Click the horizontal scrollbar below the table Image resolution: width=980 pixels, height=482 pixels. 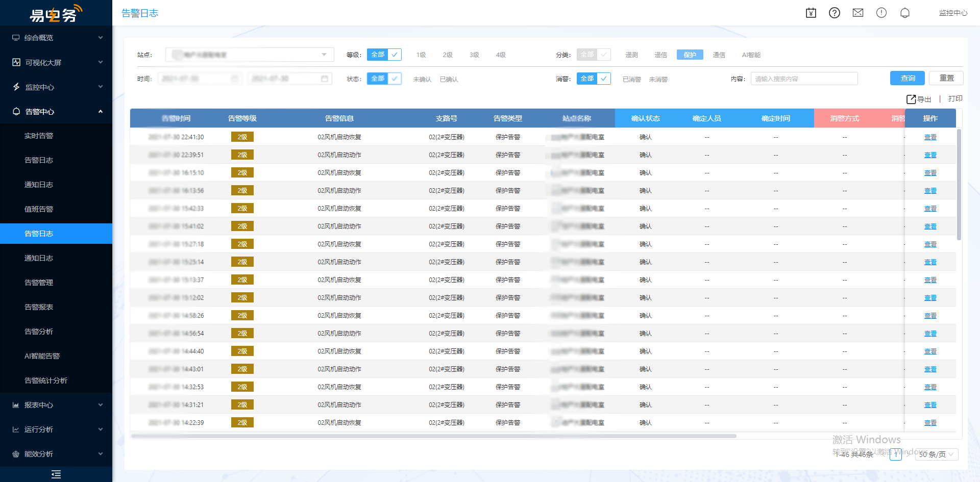(434, 436)
